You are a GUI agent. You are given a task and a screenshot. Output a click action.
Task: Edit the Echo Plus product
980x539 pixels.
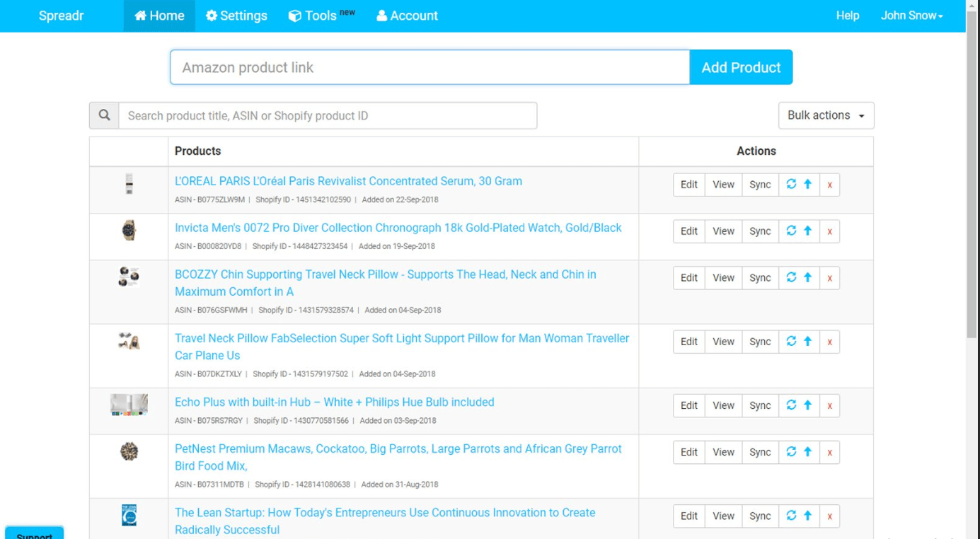[x=689, y=405]
